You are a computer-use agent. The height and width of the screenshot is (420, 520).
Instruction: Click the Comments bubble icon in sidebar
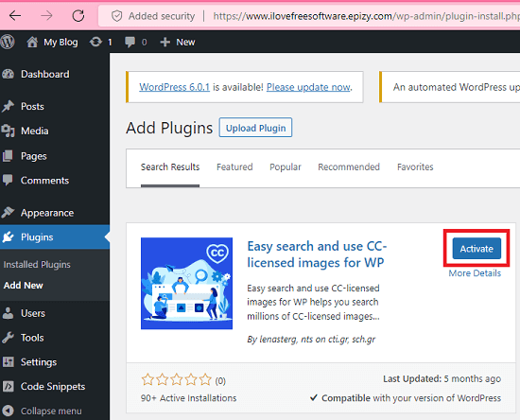[8, 180]
